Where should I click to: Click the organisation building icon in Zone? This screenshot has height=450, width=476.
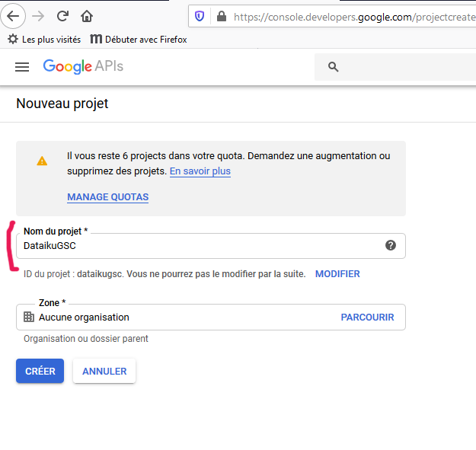(x=29, y=317)
